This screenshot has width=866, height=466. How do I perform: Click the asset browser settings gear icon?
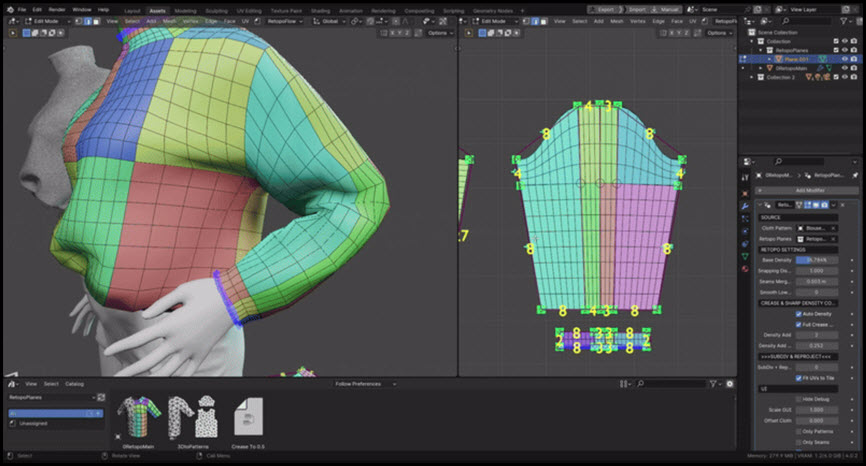730,384
